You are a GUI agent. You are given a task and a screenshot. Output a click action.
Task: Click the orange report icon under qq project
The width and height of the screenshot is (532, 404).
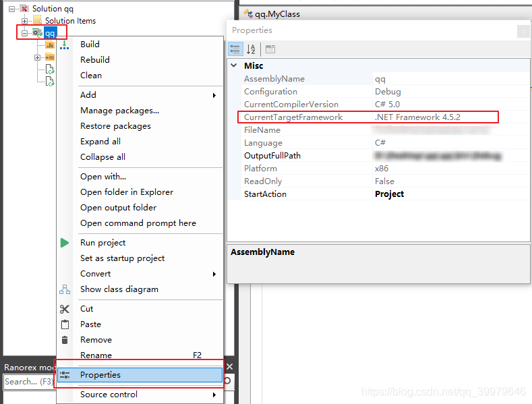point(50,45)
